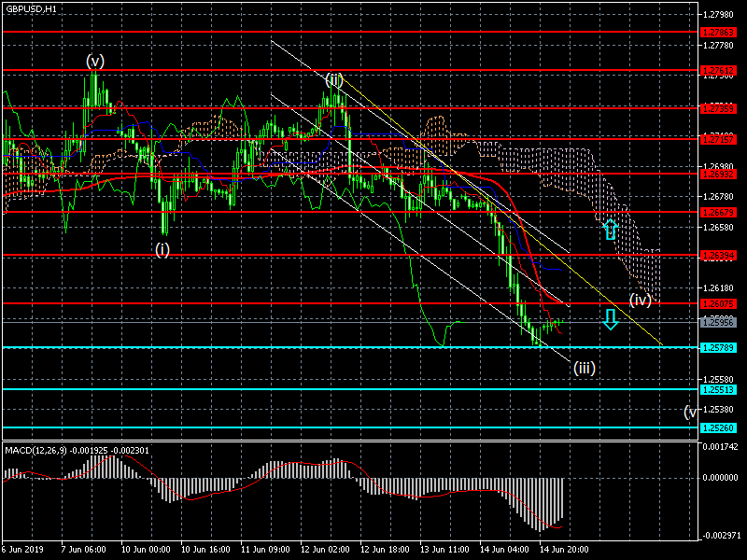Select the red 1.27157 price level label
The image size is (747, 560).
click(x=718, y=139)
